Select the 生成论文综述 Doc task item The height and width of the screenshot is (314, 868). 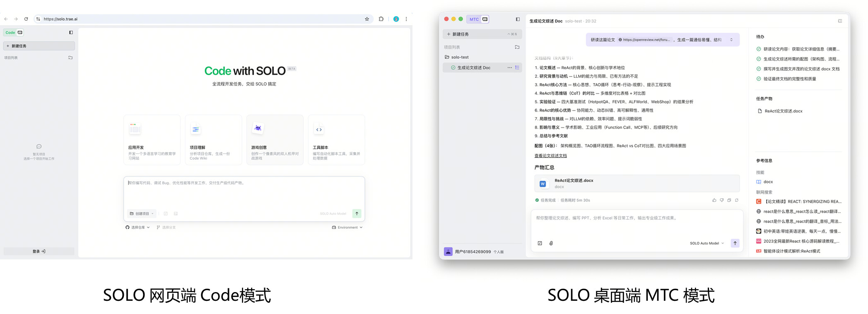pos(473,68)
